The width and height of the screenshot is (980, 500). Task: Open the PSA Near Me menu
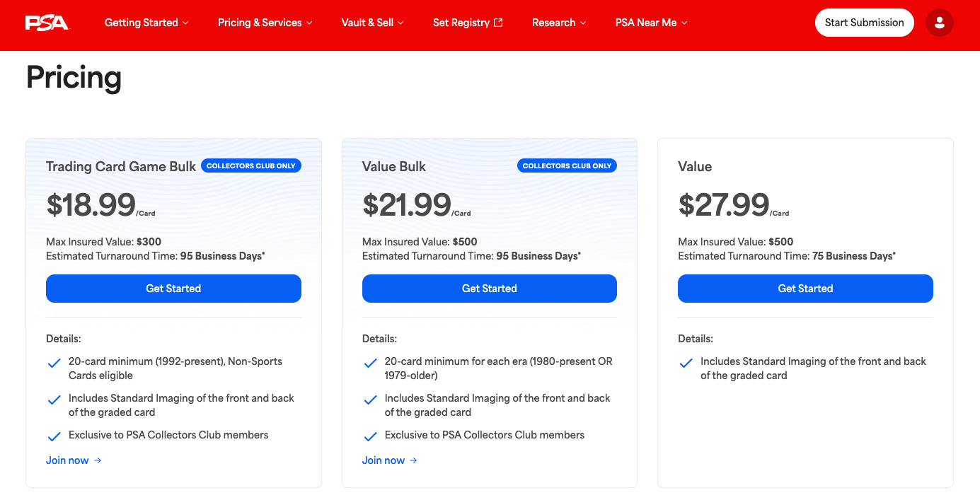(652, 23)
